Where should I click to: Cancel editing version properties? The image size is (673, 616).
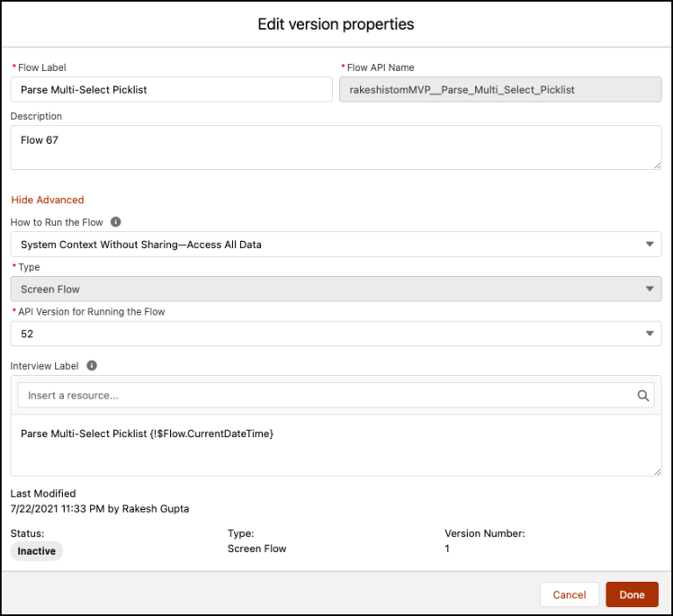tap(569, 595)
